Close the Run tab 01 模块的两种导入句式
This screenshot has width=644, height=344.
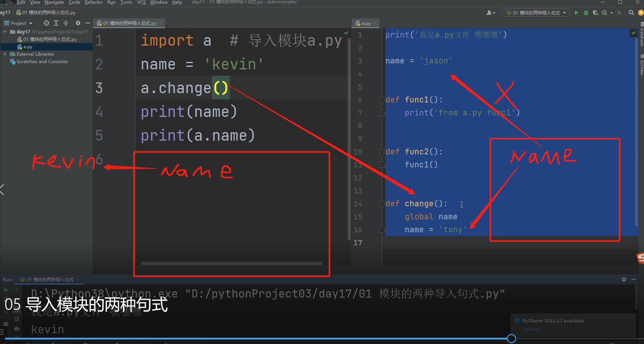click(77, 280)
